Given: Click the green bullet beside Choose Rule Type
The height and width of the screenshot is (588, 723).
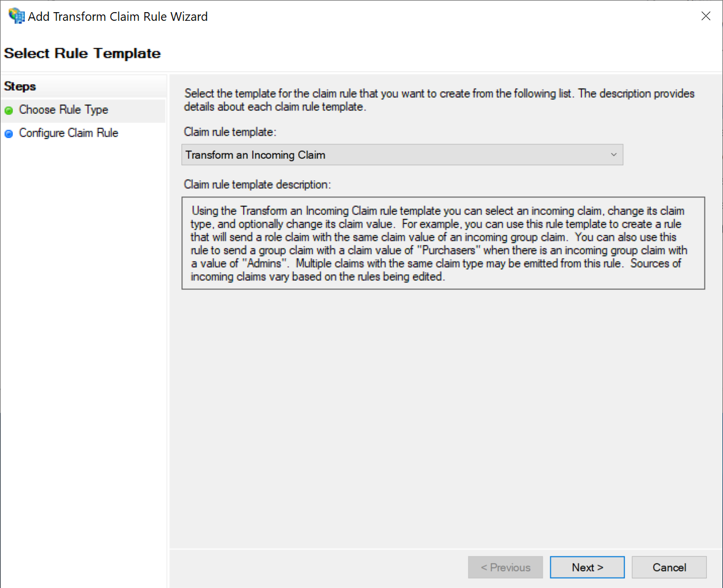Looking at the screenshot, I should click(9, 110).
